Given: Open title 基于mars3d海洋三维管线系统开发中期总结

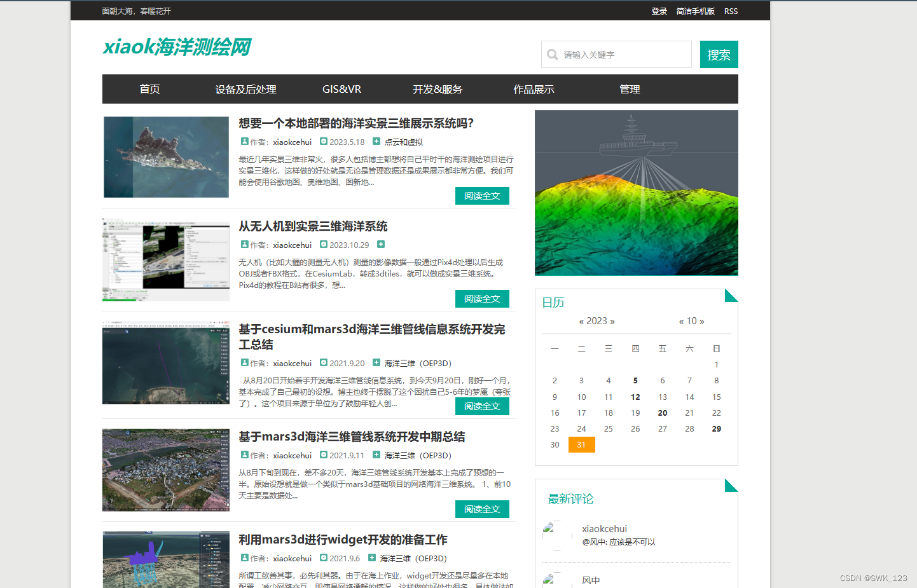Looking at the screenshot, I should (352, 437).
